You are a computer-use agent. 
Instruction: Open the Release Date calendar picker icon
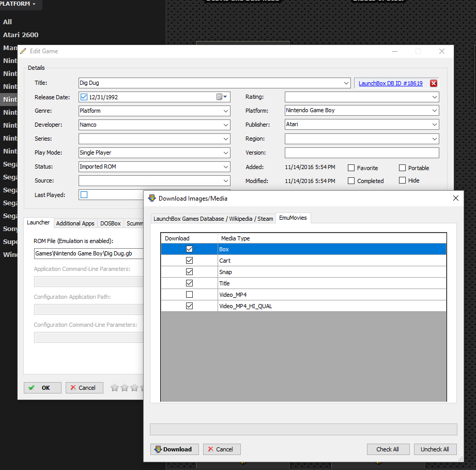[222, 97]
